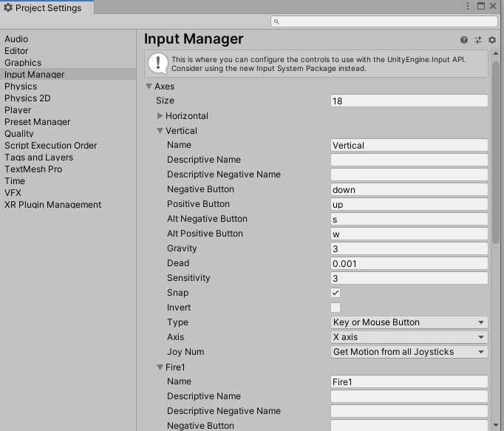
Task: Click the Gravity field showing 3
Action: (x=409, y=248)
